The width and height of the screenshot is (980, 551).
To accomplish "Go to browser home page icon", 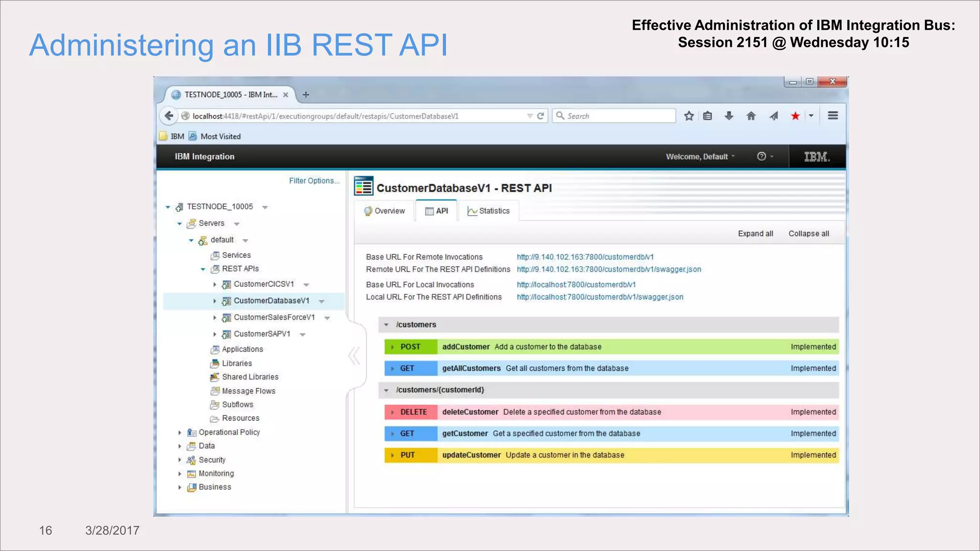I will pos(751,116).
